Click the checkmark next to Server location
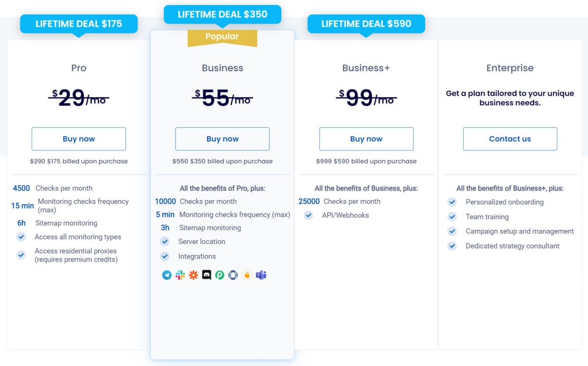 [165, 242]
